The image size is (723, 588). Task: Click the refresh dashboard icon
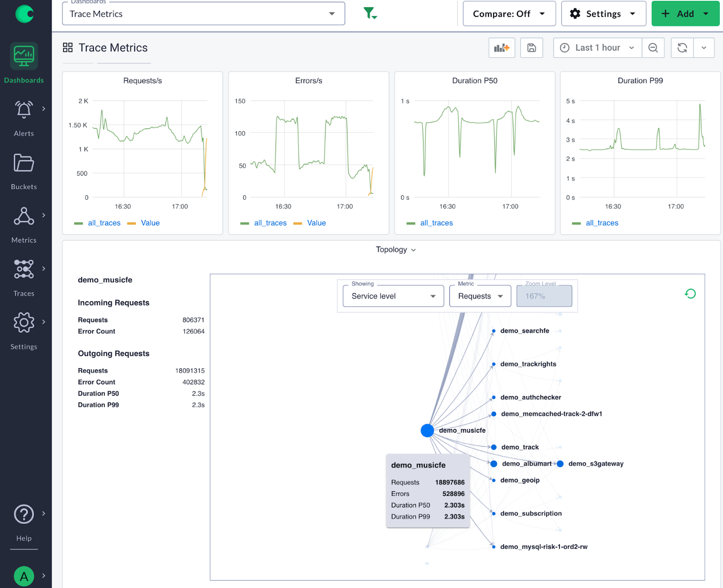click(x=682, y=48)
